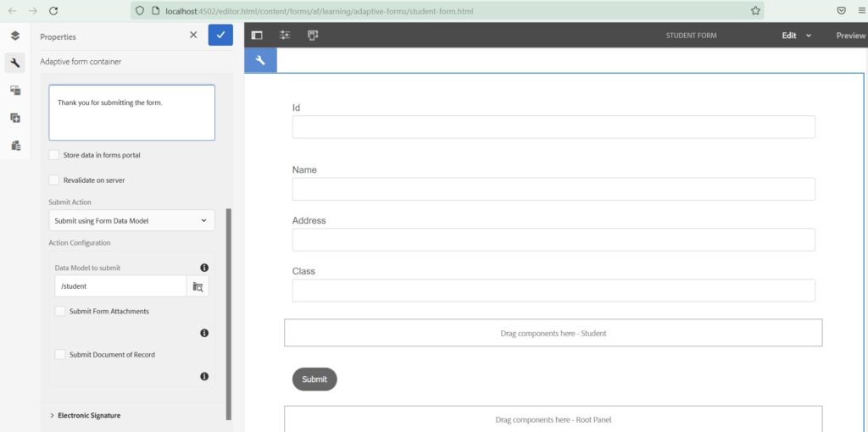This screenshot has height=432, width=868.
Task: Click the Submit button on the form
Action: click(x=314, y=379)
